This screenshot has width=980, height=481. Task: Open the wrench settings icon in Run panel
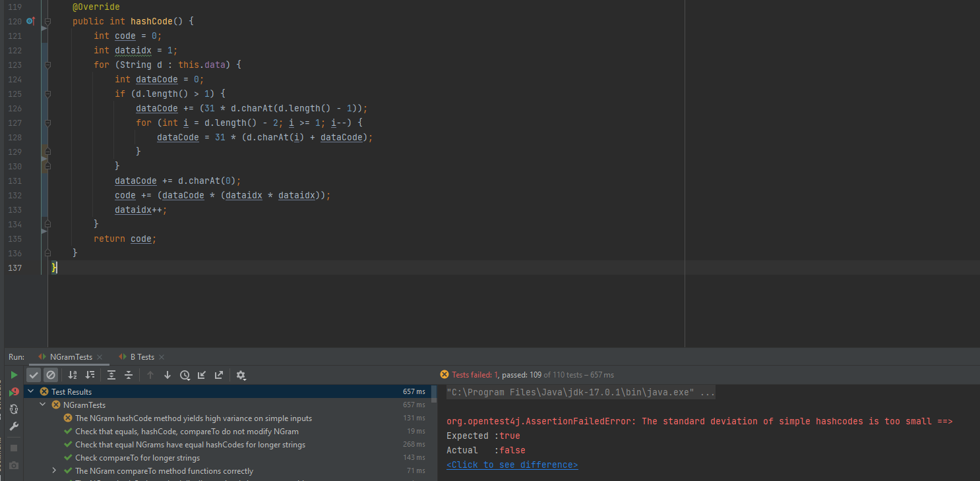point(14,426)
